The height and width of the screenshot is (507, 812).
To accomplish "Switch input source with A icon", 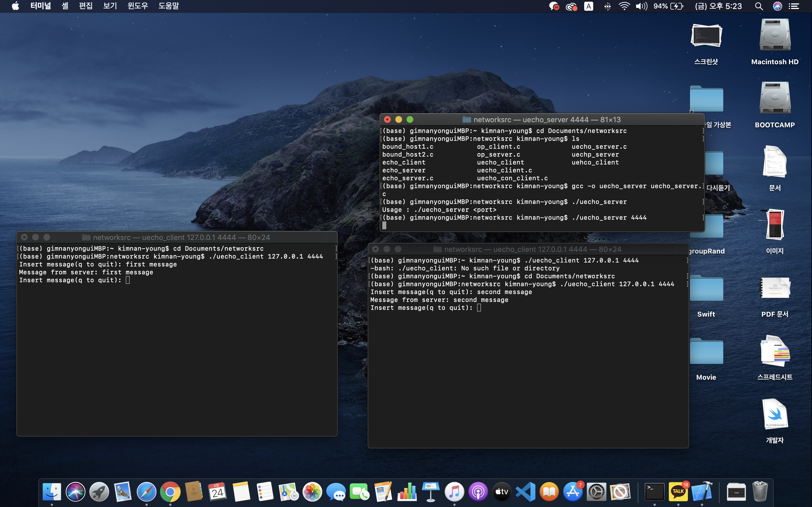I will tap(588, 6).
